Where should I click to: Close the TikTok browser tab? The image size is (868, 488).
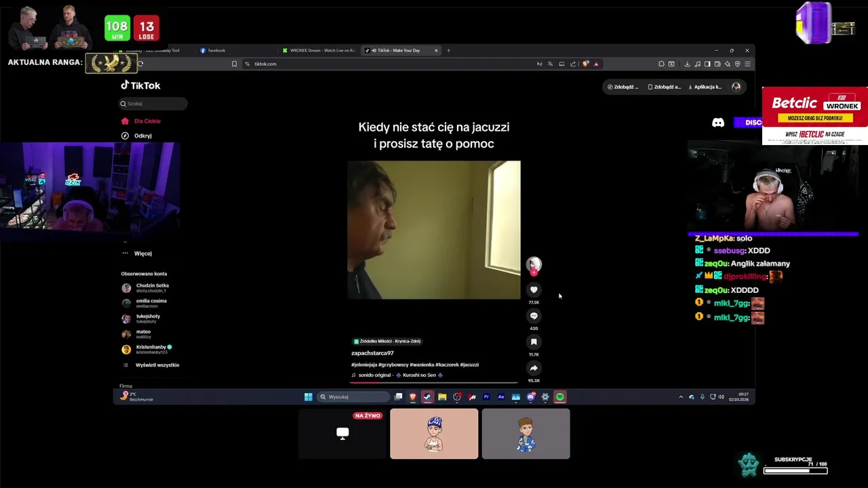[x=436, y=50]
